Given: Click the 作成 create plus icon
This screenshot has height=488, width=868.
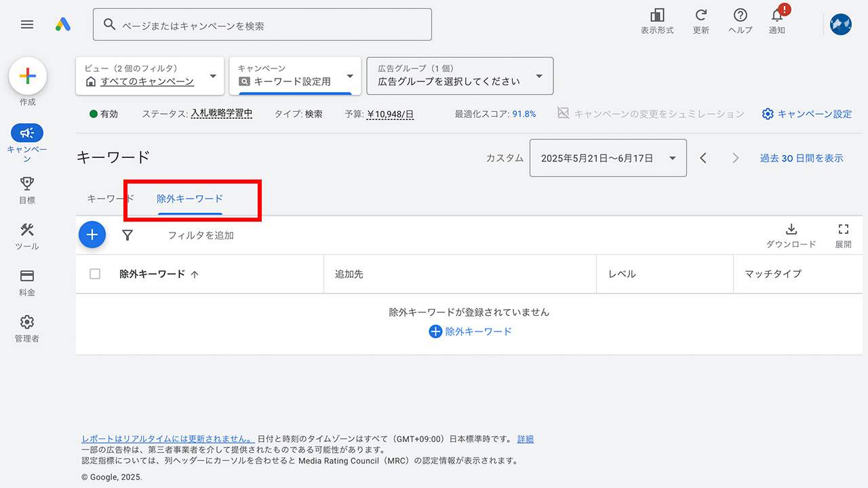Looking at the screenshot, I should (27, 75).
